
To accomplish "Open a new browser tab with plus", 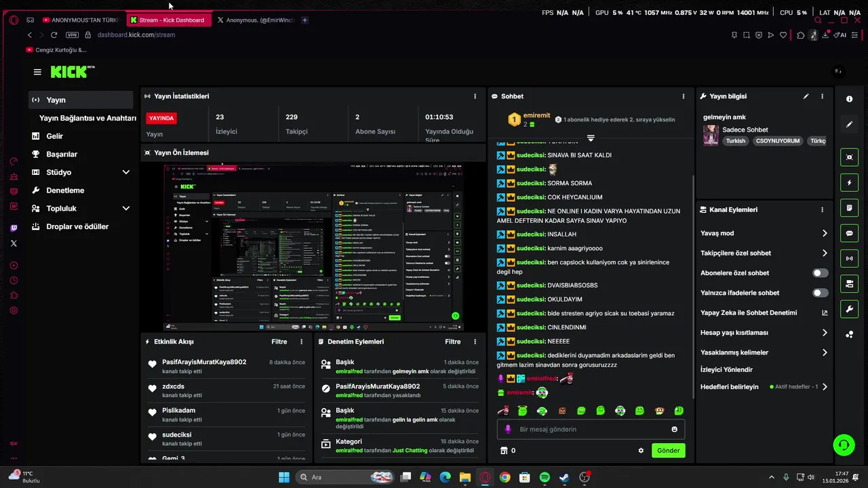I will [x=304, y=20].
